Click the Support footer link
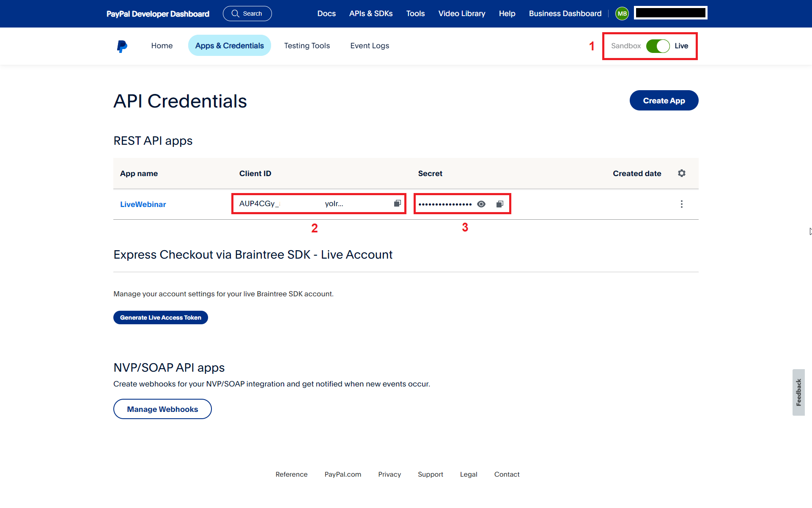The image size is (812, 508). tap(430, 474)
